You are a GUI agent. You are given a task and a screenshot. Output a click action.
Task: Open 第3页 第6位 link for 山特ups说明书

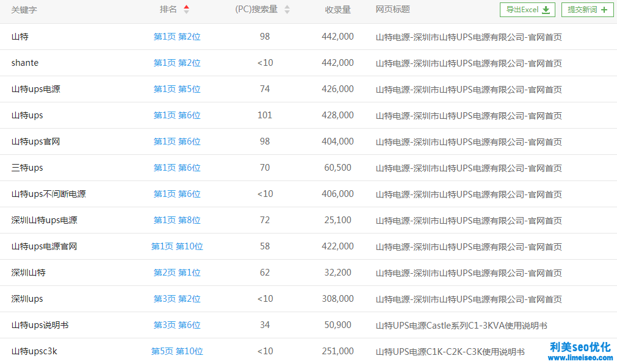(x=177, y=325)
